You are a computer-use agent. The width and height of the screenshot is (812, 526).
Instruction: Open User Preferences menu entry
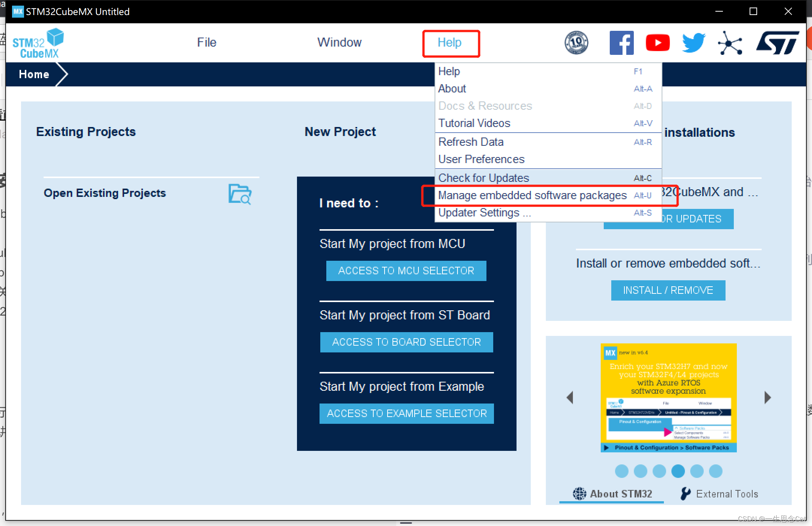point(548,159)
